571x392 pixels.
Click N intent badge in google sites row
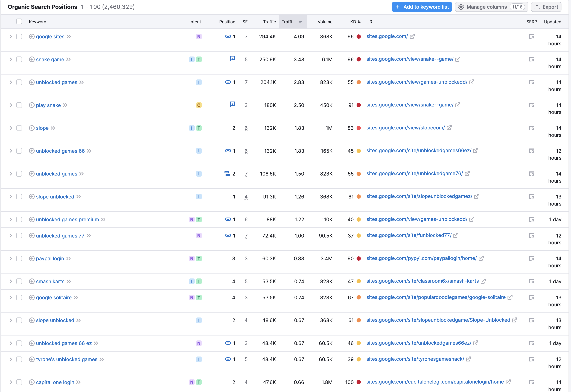[x=199, y=37]
